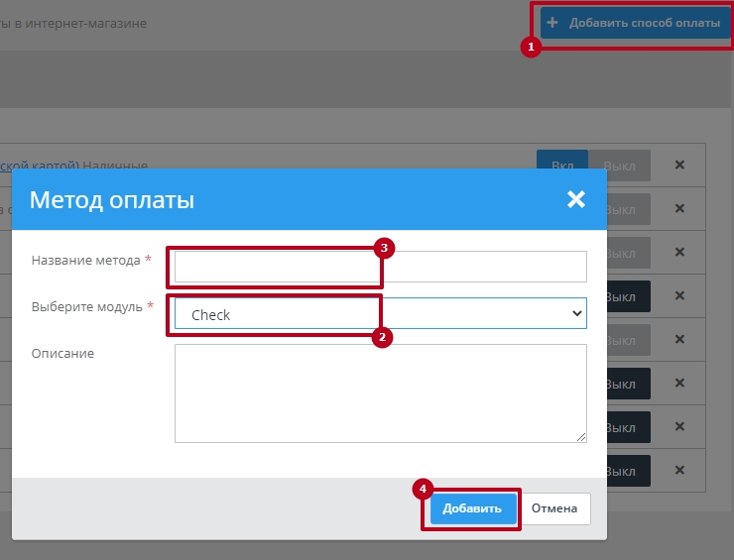734x560 pixels.
Task: Delete the last payment method row
Action: pos(679,471)
